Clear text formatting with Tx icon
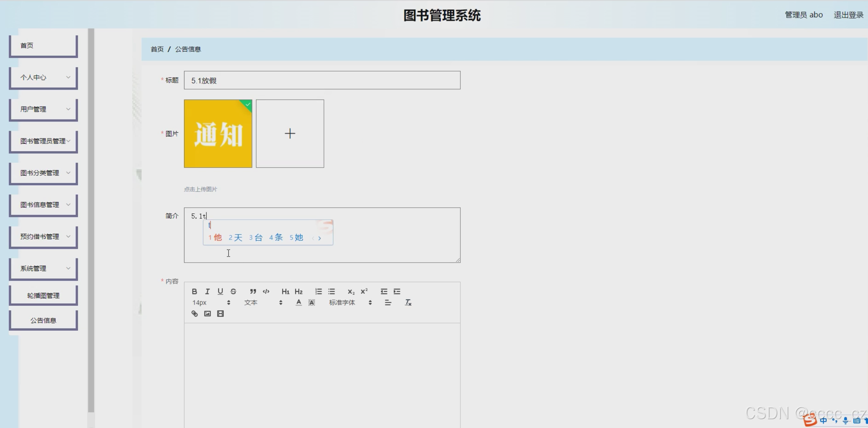The image size is (868, 428). pyautogui.click(x=408, y=303)
